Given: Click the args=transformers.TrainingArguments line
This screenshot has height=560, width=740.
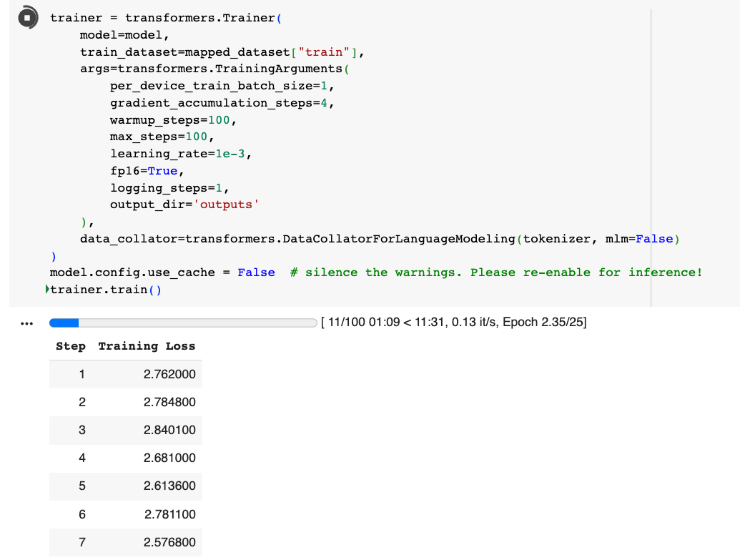Looking at the screenshot, I should (214, 69).
